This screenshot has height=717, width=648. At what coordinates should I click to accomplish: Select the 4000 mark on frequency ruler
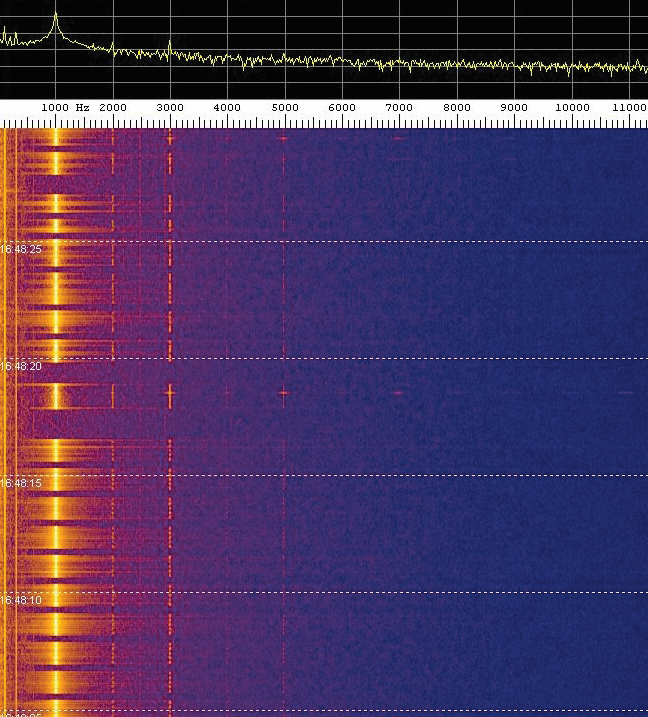pos(227,107)
